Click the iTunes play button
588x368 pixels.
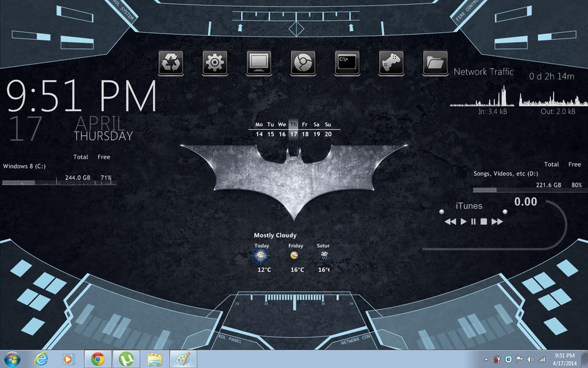463,221
